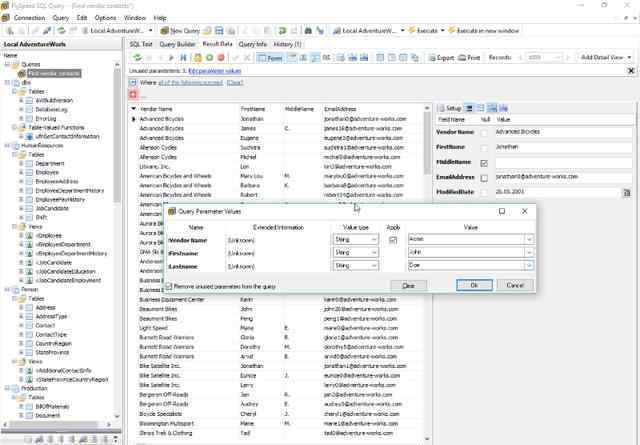Click the yellow icon in results toolbar

pos(198,58)
